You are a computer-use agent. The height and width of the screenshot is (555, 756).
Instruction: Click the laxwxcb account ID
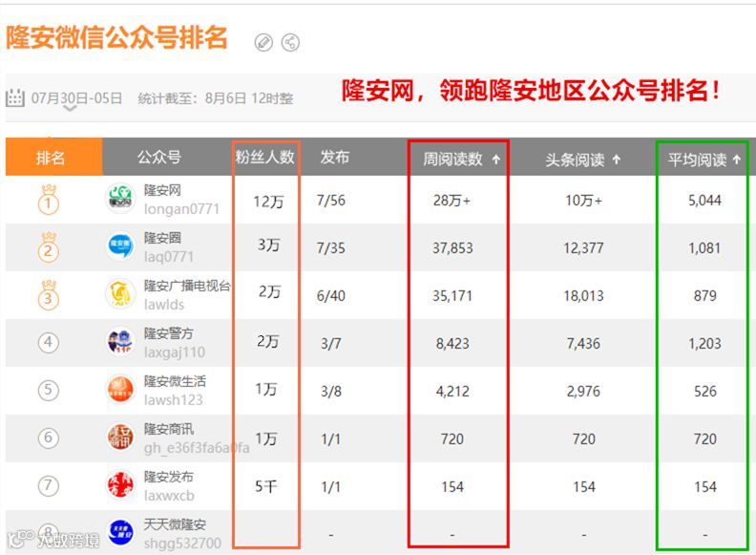pos(169,496)
